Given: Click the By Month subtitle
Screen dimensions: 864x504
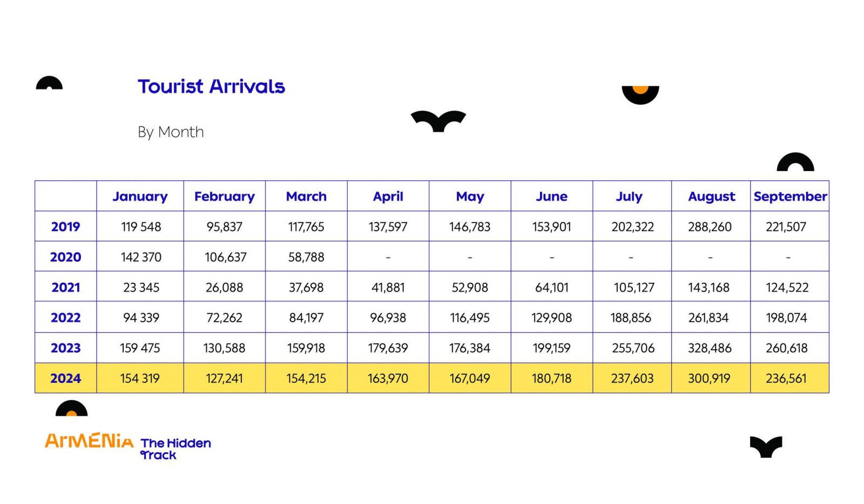Looking at the screenshot, I should point(171,132).
